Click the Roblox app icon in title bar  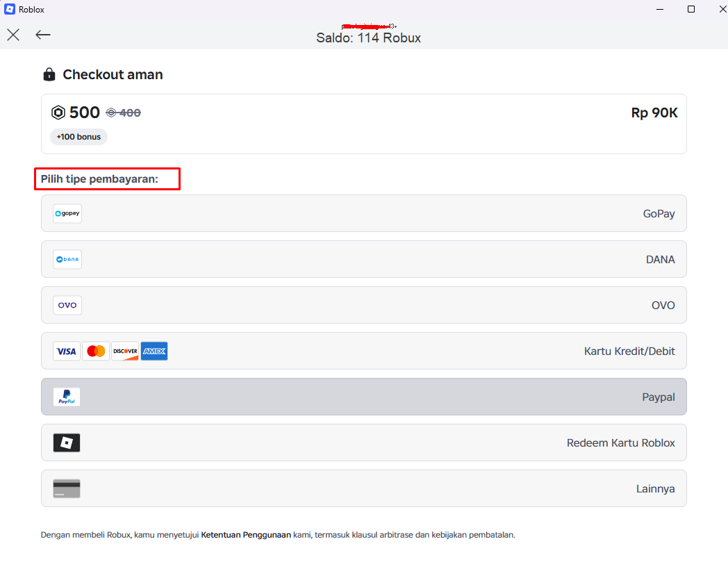(10, 9)
